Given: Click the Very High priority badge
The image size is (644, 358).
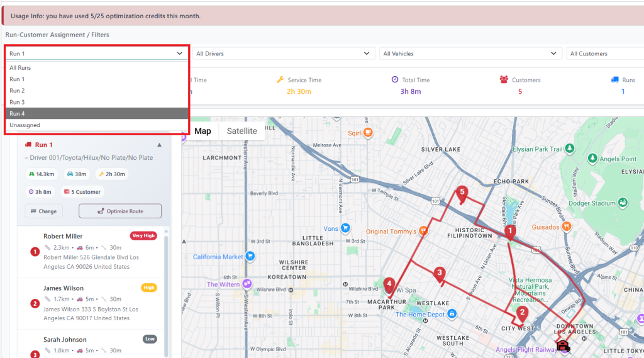Looking at the screenshot, I should tap(143, 236).
